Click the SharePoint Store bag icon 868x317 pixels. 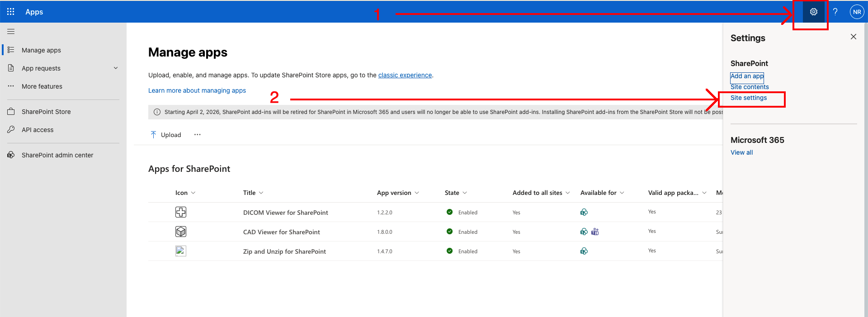(x=11, y=111)
